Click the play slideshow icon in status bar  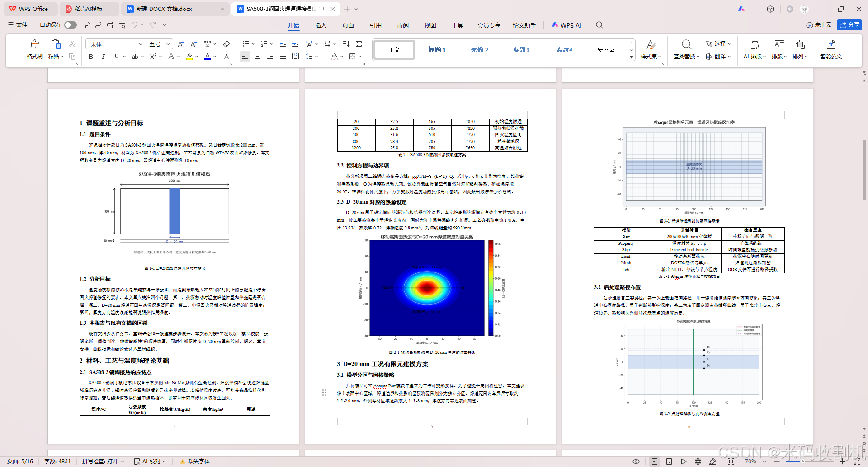684,462
